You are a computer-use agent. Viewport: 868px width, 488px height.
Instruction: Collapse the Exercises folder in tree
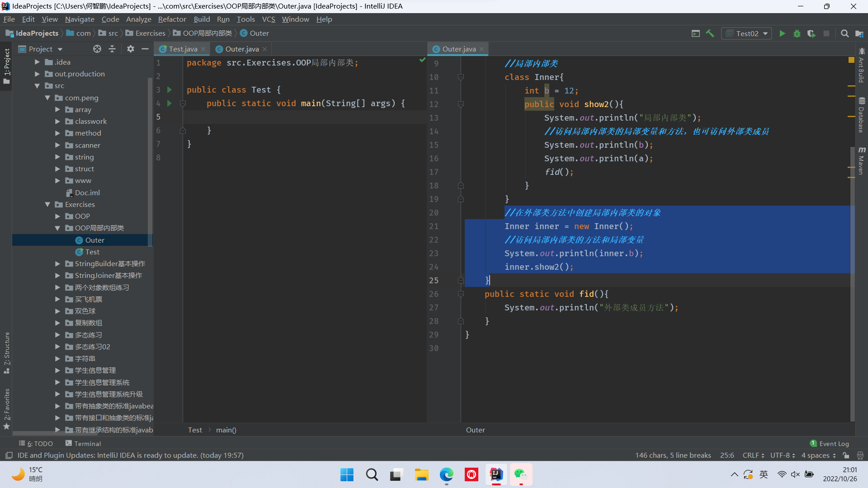coord(47,205)
